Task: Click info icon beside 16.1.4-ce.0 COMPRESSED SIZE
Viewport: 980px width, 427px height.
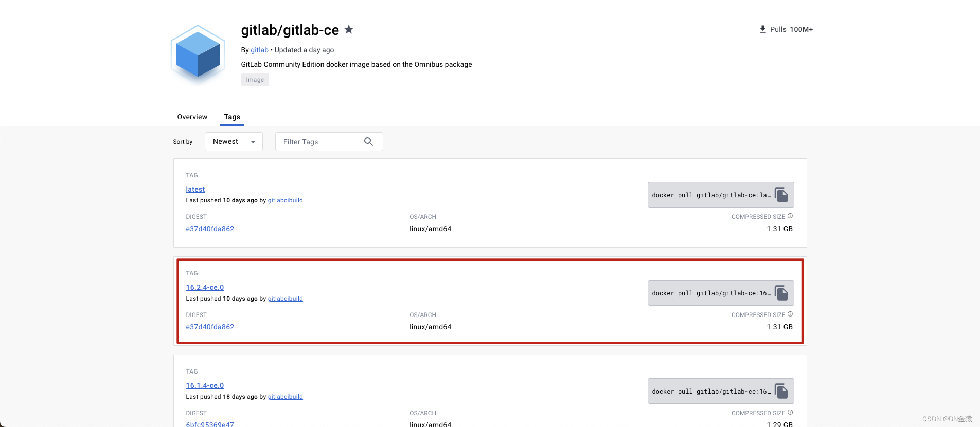Action: [x=790, y=412]
